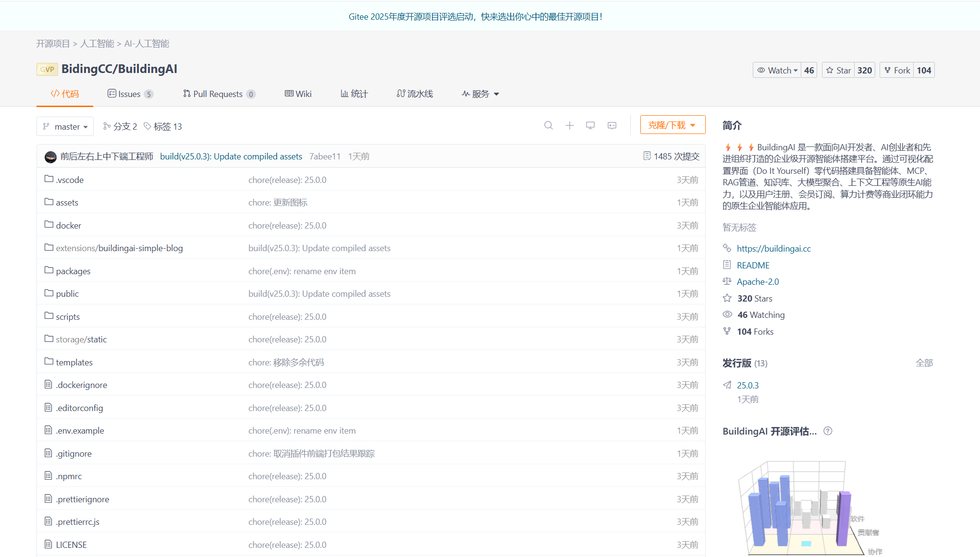Open the 服务 menu dropdown

[x=480, y=94]
